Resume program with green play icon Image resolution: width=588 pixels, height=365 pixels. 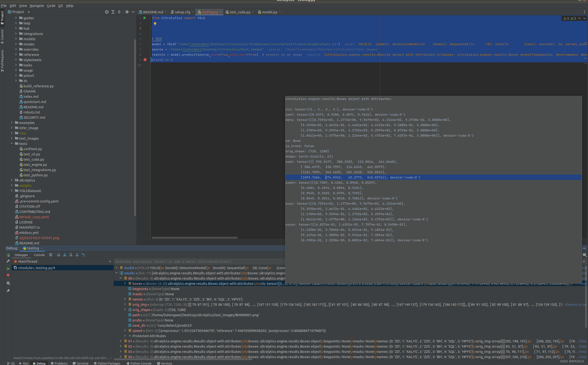[8, 268]
